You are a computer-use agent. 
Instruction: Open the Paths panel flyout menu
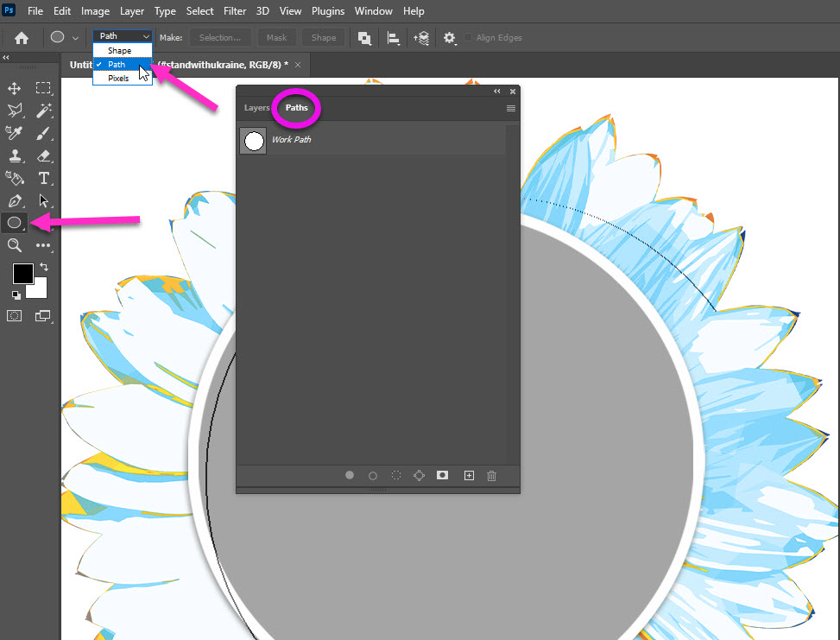coord(511,108)
